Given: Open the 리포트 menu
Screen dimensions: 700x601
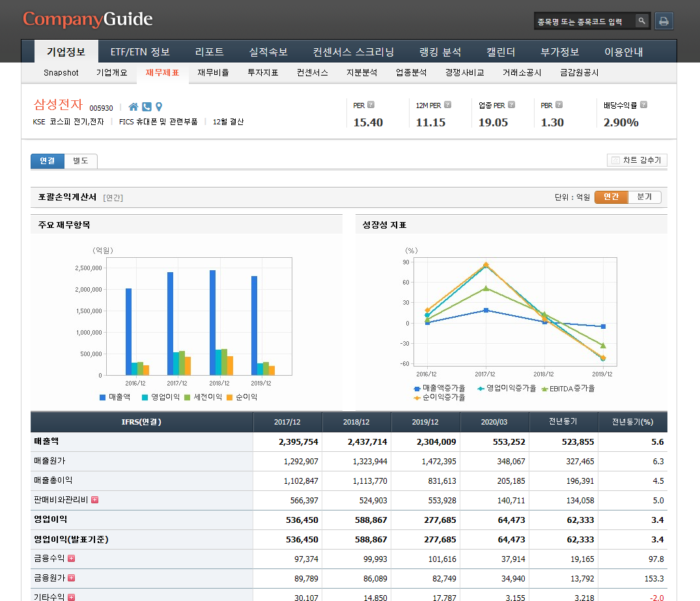Looking at the screenshot, I should coord(210,52).
